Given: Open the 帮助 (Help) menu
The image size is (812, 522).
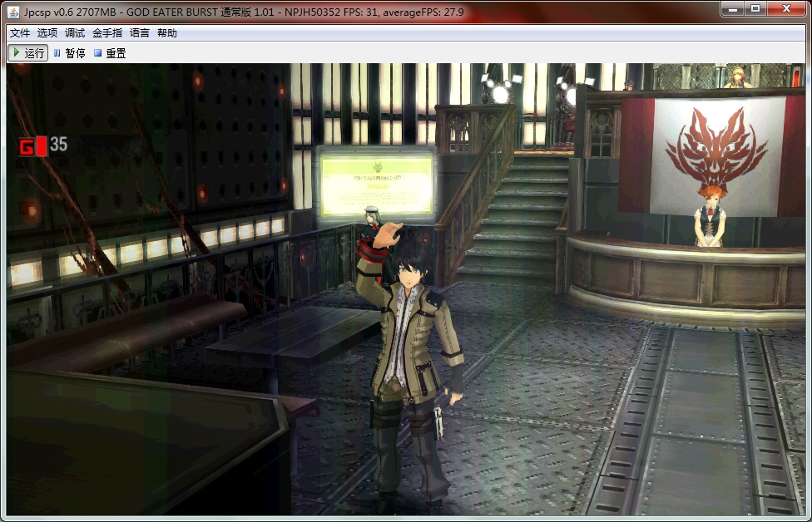Looking at the screenshot, I should point(167,33).
